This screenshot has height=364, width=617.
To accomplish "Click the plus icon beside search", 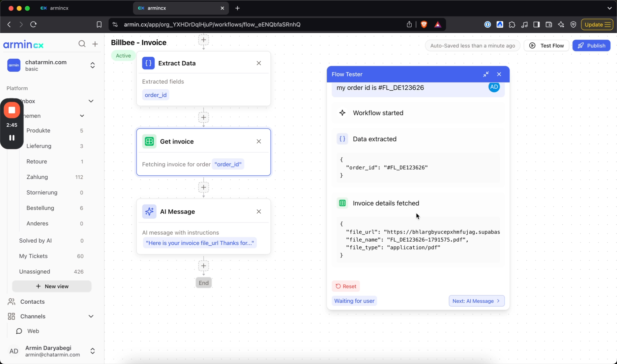I will (x=95, y=44).
